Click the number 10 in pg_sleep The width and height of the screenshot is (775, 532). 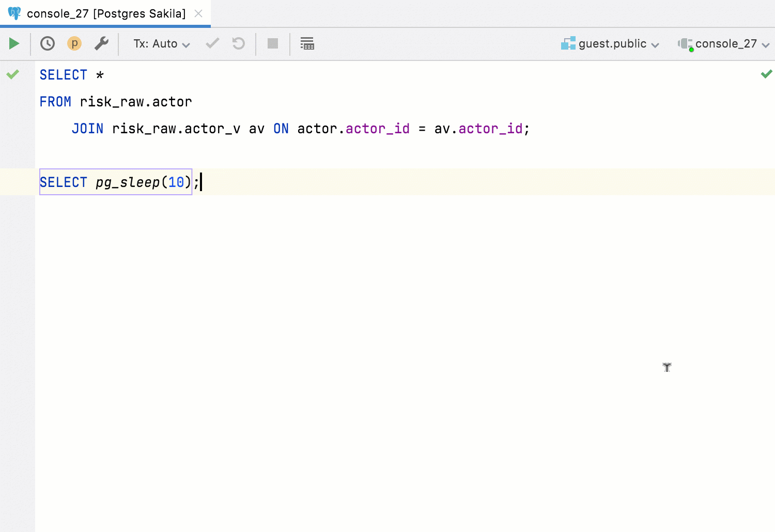pos(176,182)
